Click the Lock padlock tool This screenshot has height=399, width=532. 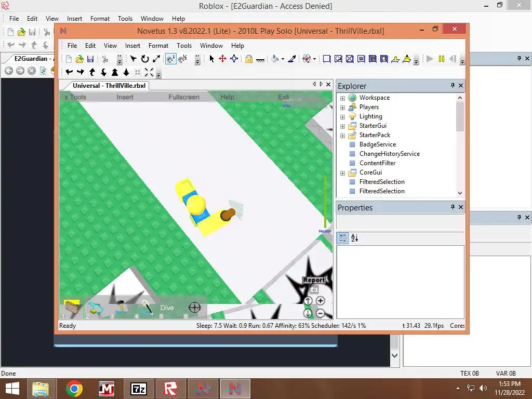pos(249,59)
